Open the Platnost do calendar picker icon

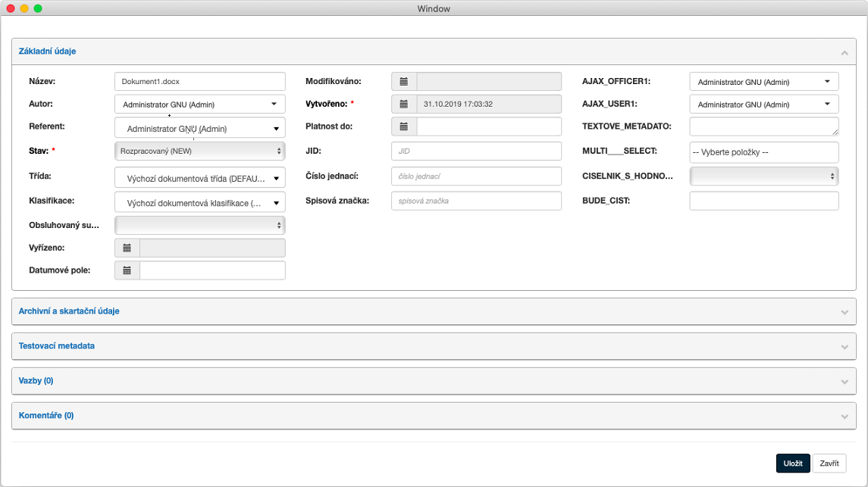point(404,126)
